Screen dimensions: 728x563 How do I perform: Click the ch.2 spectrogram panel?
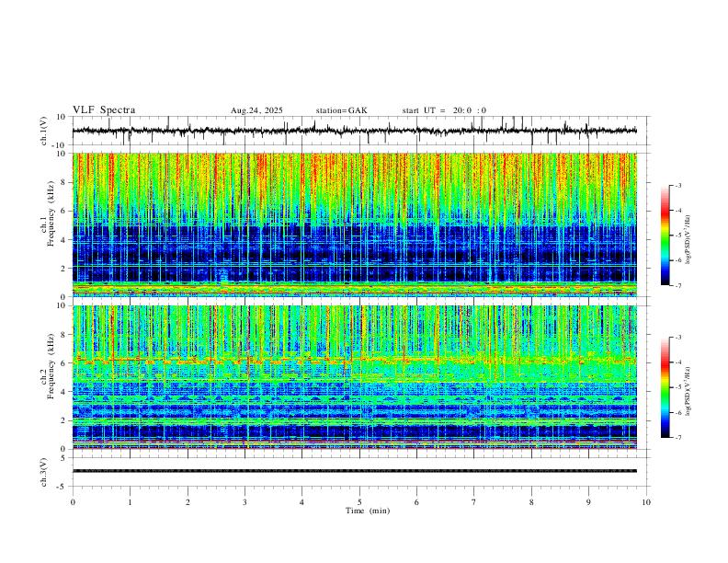pyautogui.click(x=355, y=377)
